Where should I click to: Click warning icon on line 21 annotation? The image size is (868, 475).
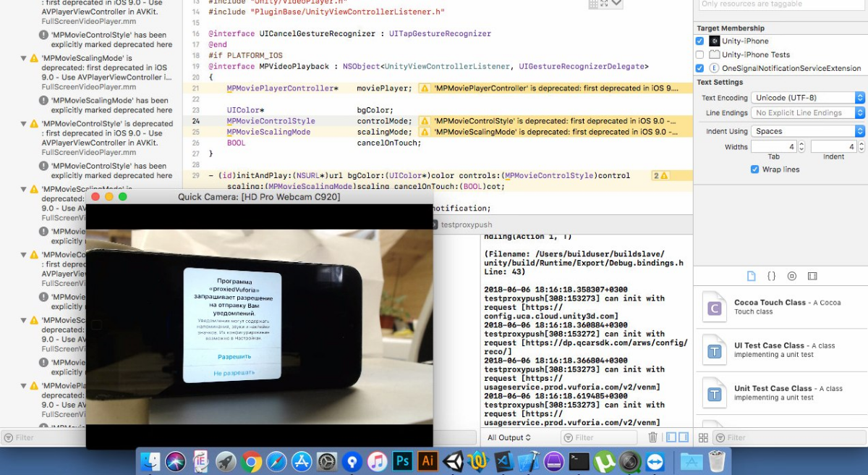(425, 88)
